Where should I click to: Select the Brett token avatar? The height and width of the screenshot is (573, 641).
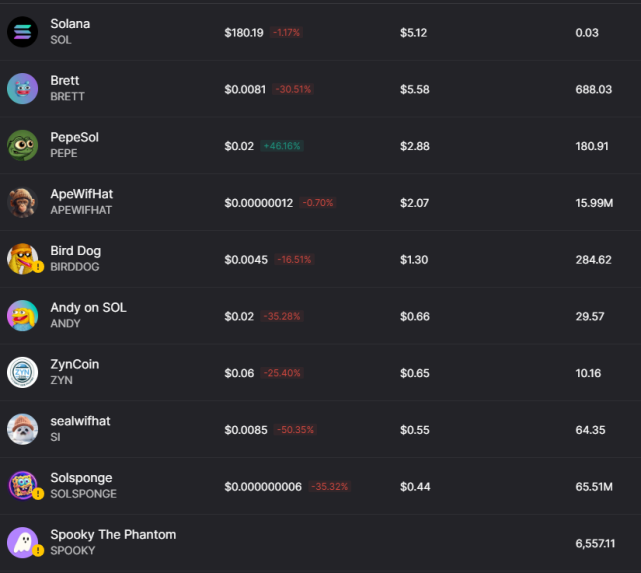tap(22, 89)
